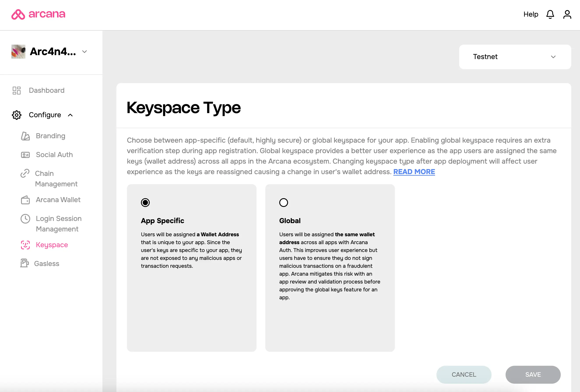This screenshot has width=580, height=392.
Task: Click the Configure gear icon
Action: click(17, 115)
